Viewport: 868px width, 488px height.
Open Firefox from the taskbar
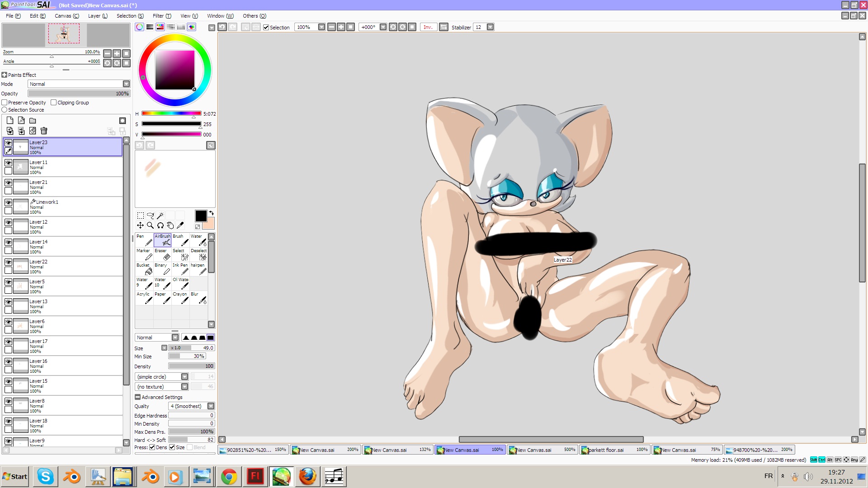(307, 476)
